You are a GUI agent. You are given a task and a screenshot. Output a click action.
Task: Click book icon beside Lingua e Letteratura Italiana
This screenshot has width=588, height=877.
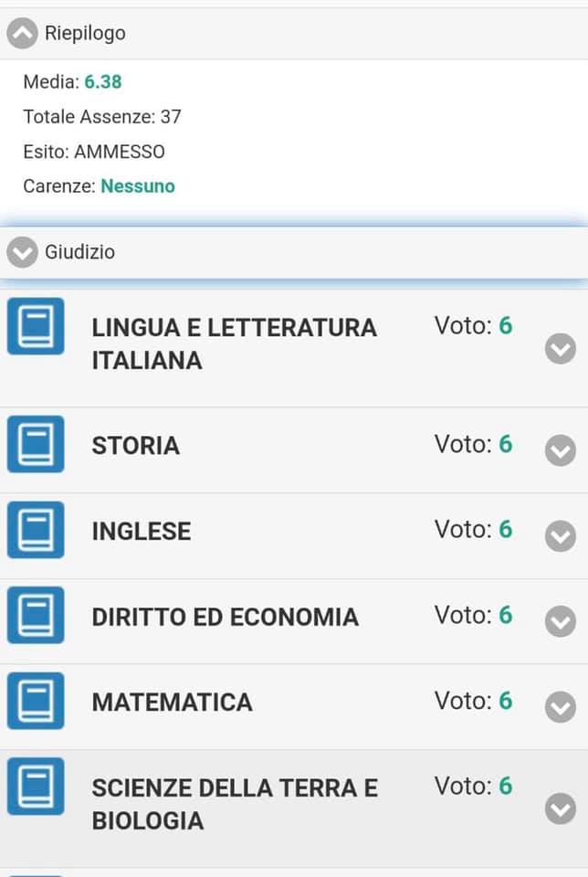click(x=36, y=326)
